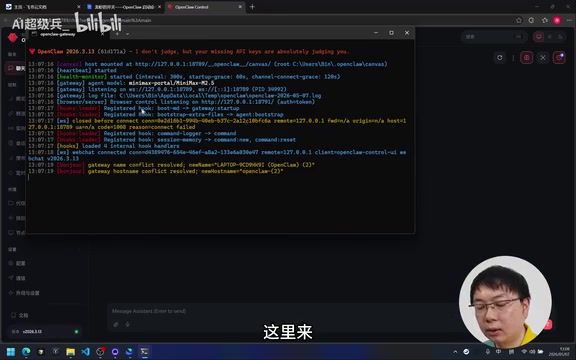This screenshot has width=576, height=360.
Task: Click the paperclip attach icon below message box
Action: click(116, 324)
